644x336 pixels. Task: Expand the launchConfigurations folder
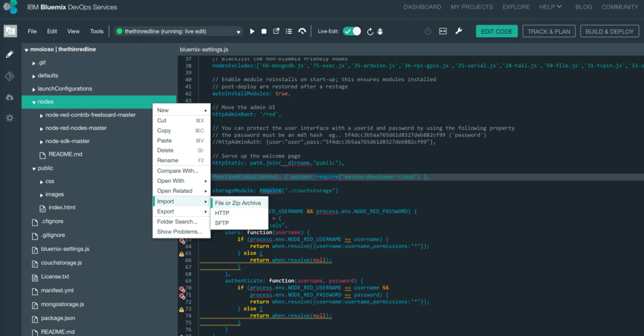(x=34, y=89)
